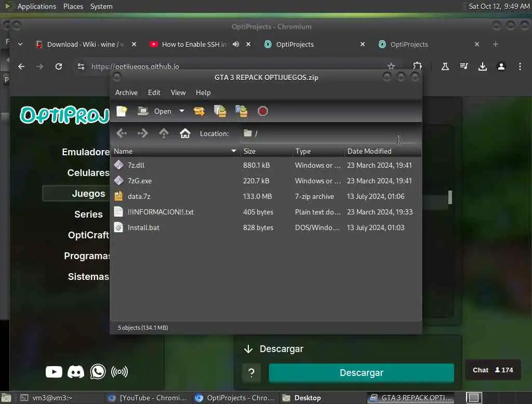The height and width of the screenshot is (404, 532).
Task: Open the Discord icon on OptiProjects
Action: (76, 372)
